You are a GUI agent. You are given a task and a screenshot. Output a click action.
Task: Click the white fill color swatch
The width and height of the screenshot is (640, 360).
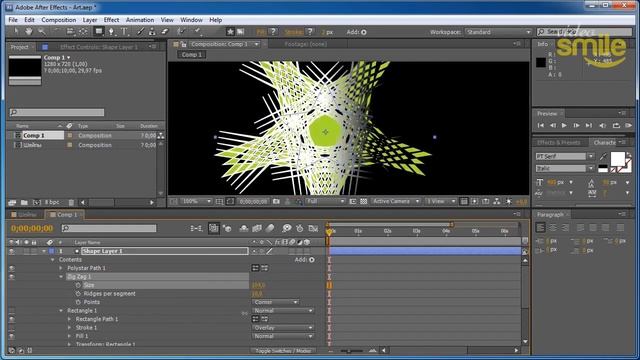pyautogui.click(x=618, y=158)
